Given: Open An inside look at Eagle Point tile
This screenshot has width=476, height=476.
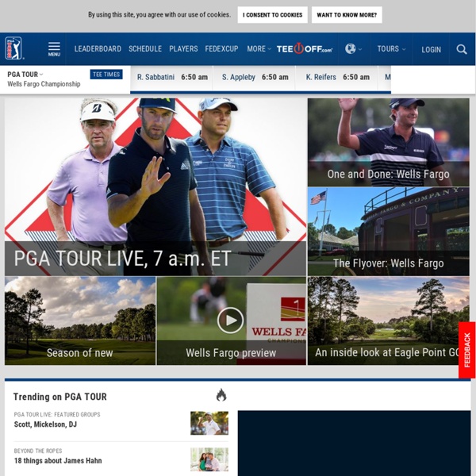Looking at the screenshot, I should (388, 321).
